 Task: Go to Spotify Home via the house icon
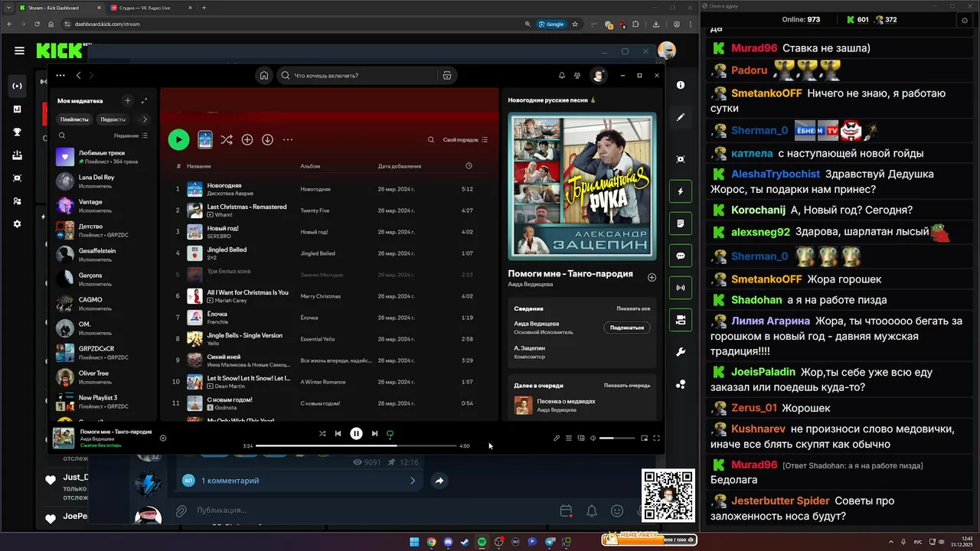click(x=263, y=76)
